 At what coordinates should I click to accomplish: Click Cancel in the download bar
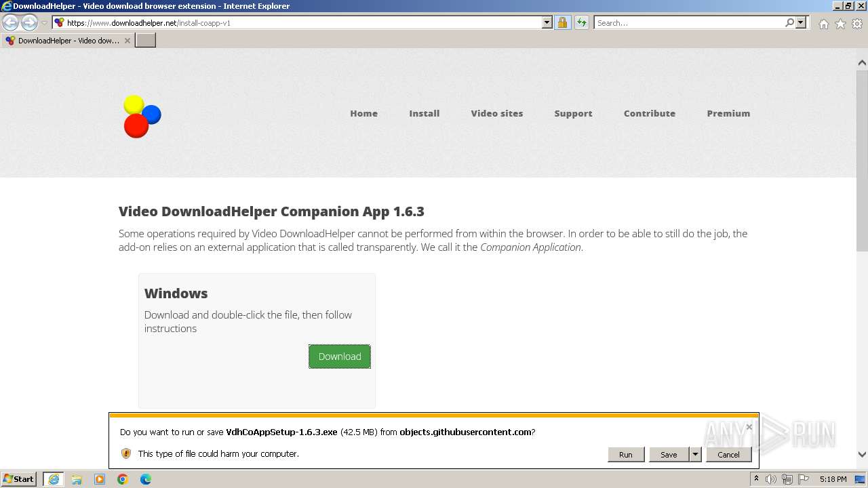tap(729, 455)
